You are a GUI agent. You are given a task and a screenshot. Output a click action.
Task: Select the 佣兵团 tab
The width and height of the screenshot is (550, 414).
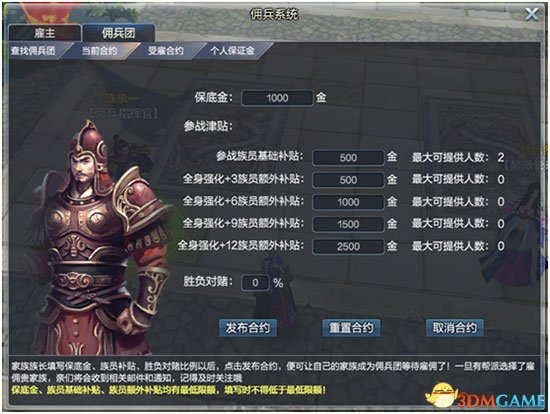click(119, 33)
